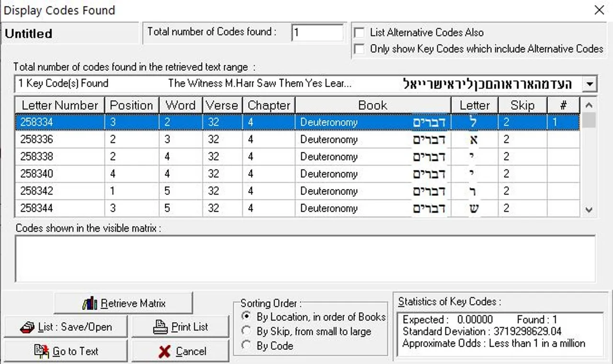Click the books icon on Retrieve Matrix
The image size is (613, 364).
(x=90, y=303)
